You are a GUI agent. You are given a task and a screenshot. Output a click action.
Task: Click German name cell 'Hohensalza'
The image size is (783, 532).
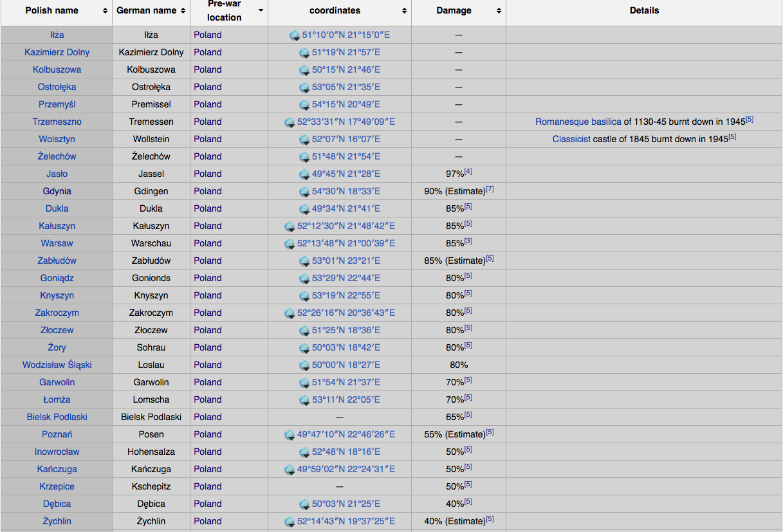click(x=151, y=452)
